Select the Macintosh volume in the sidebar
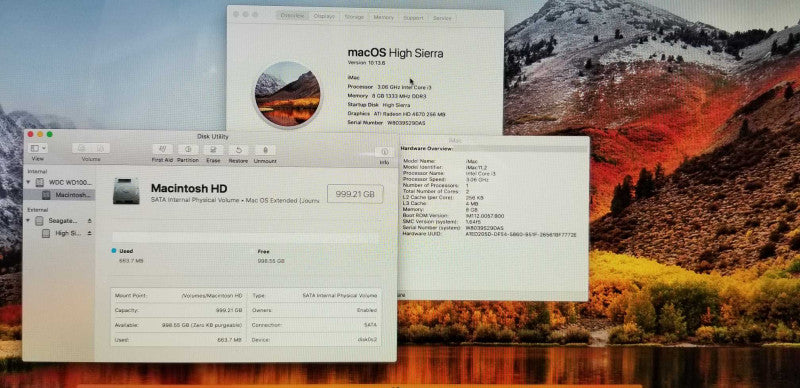800x388 pixels. pos(59,195)
